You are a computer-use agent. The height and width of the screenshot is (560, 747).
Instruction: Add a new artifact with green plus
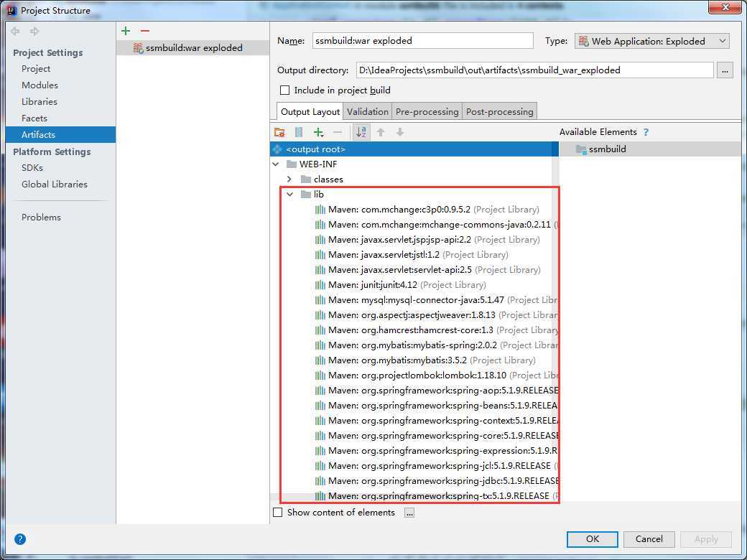[126, 31]
